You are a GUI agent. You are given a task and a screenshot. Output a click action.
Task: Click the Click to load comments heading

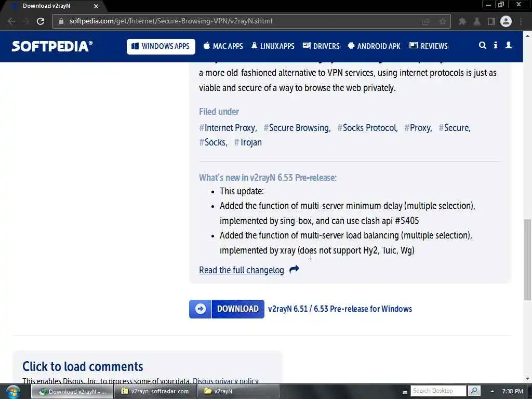pos(83,367)
